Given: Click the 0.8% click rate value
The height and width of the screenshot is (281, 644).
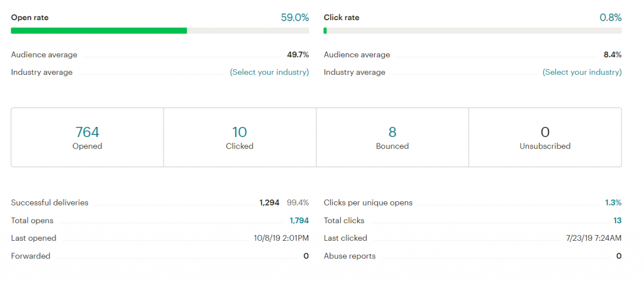Looking at the screenshot, I should [610, 18].
